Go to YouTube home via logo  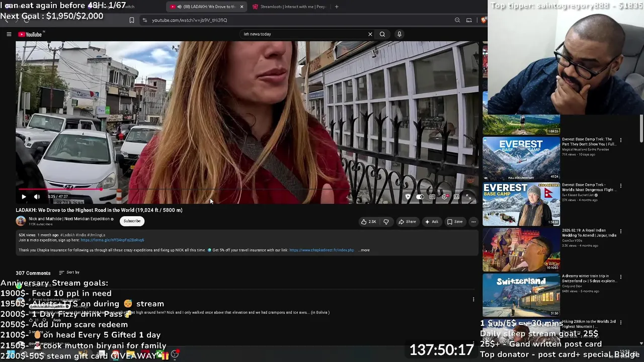30,34
